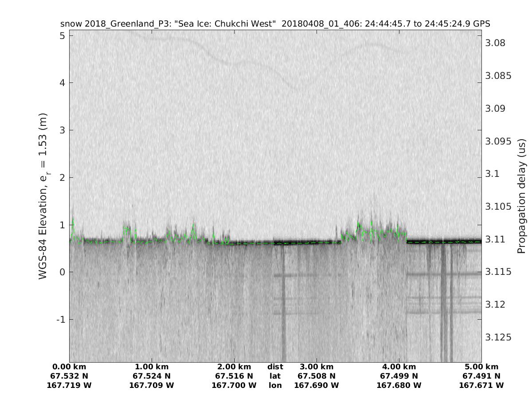Click the 2.00 km distance tick label
This screenshot has width=532, height=399.
tap(234, 367)
